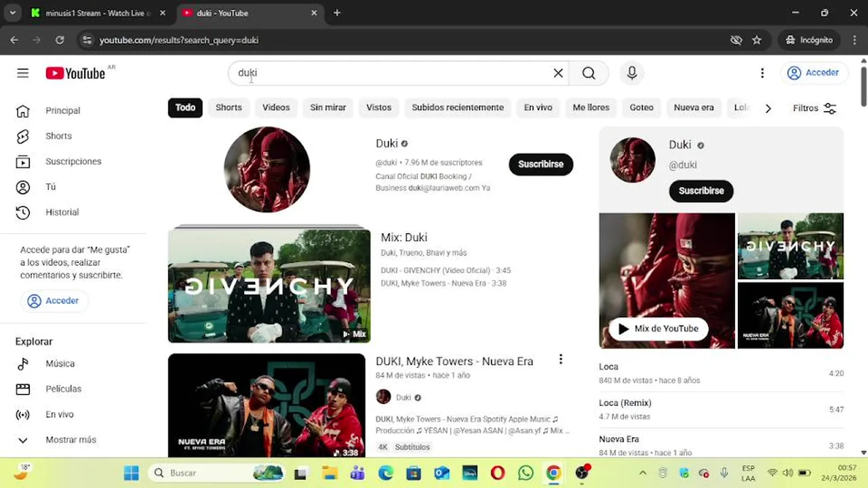Select the Sin mirar filter chip
Image resolution: width=868 pixels, height=488 pixels.
point(328,108)
